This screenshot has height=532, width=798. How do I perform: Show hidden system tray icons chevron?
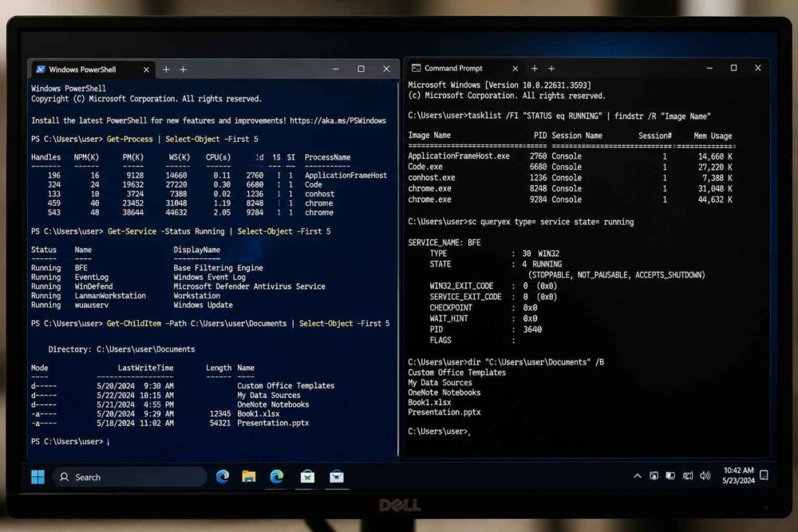coord(637,476)
